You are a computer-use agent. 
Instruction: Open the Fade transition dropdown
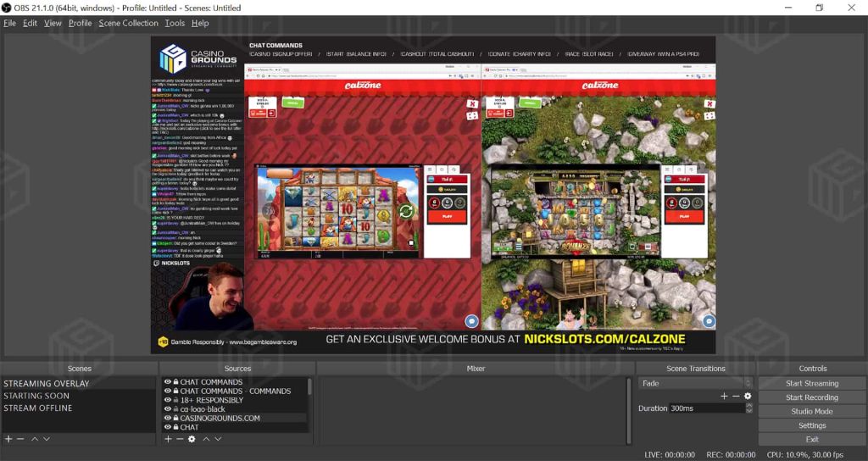pyautogui.click(x=695, y=383)
